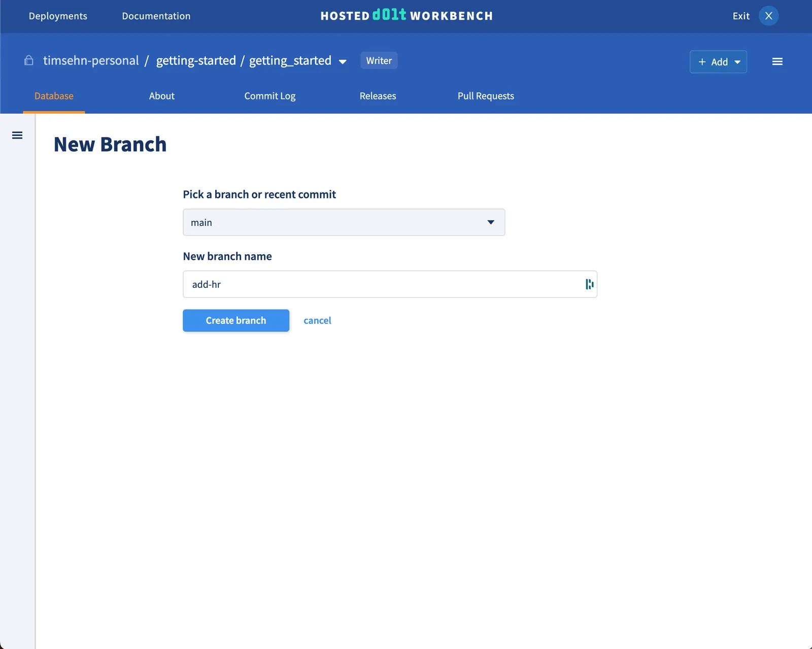Open the Documentation menu item
Screen dimensions: 812x649
(x=156, y=16)
